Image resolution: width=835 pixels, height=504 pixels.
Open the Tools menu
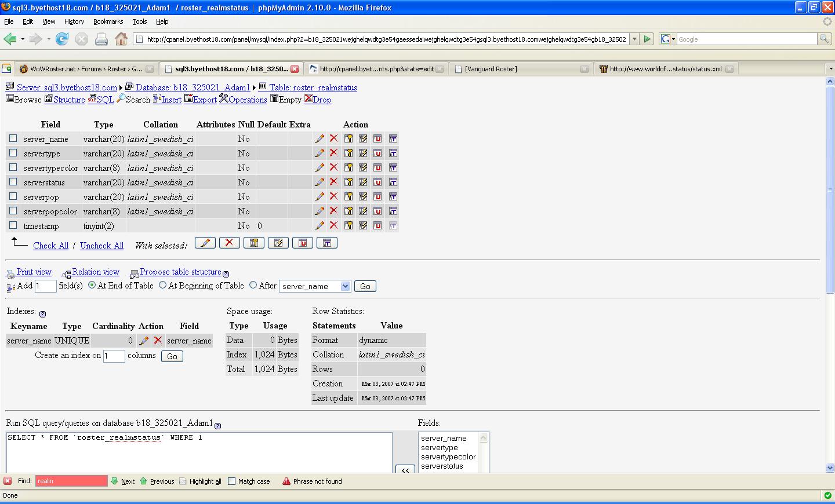[x=140, y=21]
